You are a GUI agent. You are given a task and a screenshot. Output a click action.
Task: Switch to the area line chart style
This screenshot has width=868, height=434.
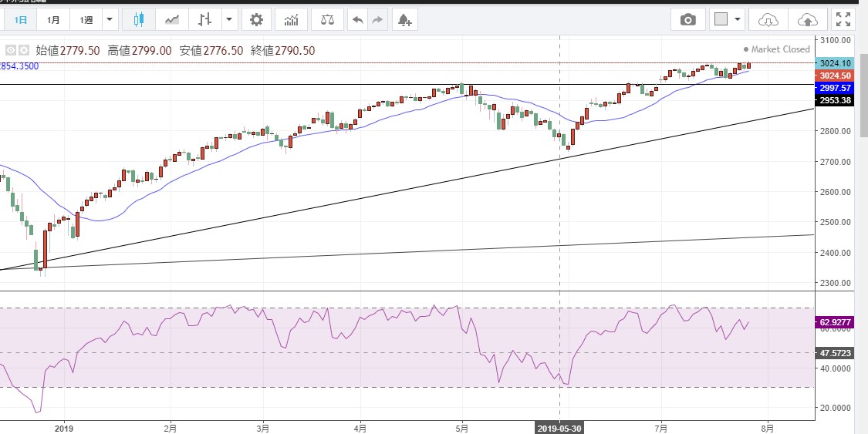(x=171, y=20)
